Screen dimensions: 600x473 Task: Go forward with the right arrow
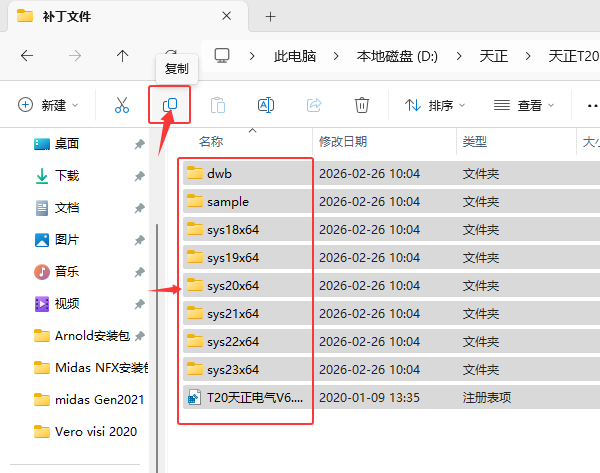tap(75, 56)
